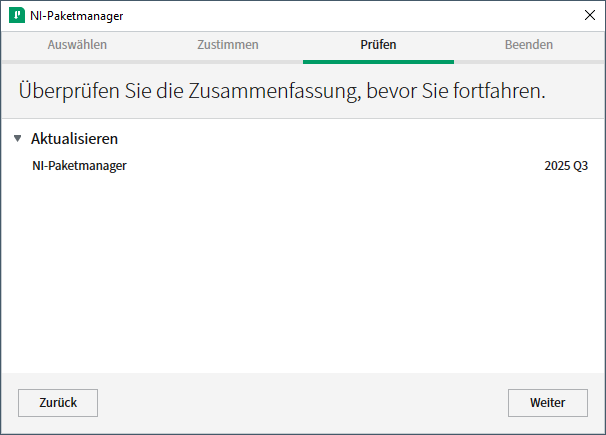The width and height of the screenshot is (606, 435).
Task: Click the gray footer area between buttons
Action: pos(300,403)
